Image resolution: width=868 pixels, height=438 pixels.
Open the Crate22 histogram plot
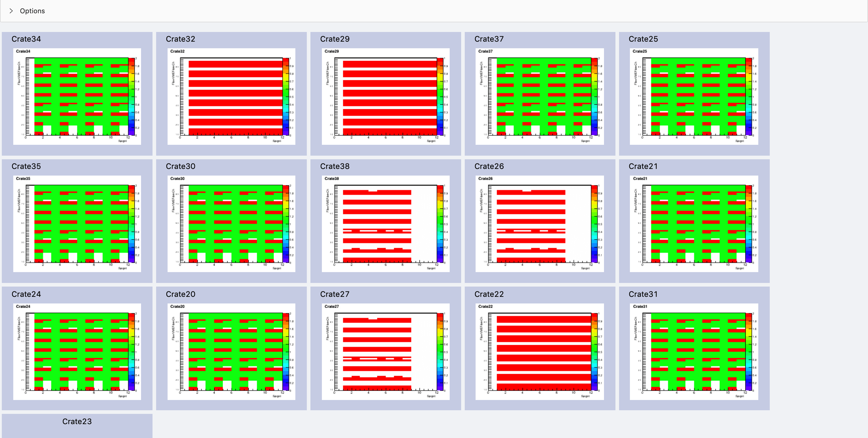pos(539,351)
